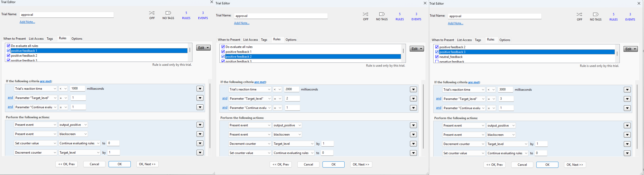Click 'Add Note...' link in the right Trial Editor
Screen dimensions: 644x175
(455, 23)
